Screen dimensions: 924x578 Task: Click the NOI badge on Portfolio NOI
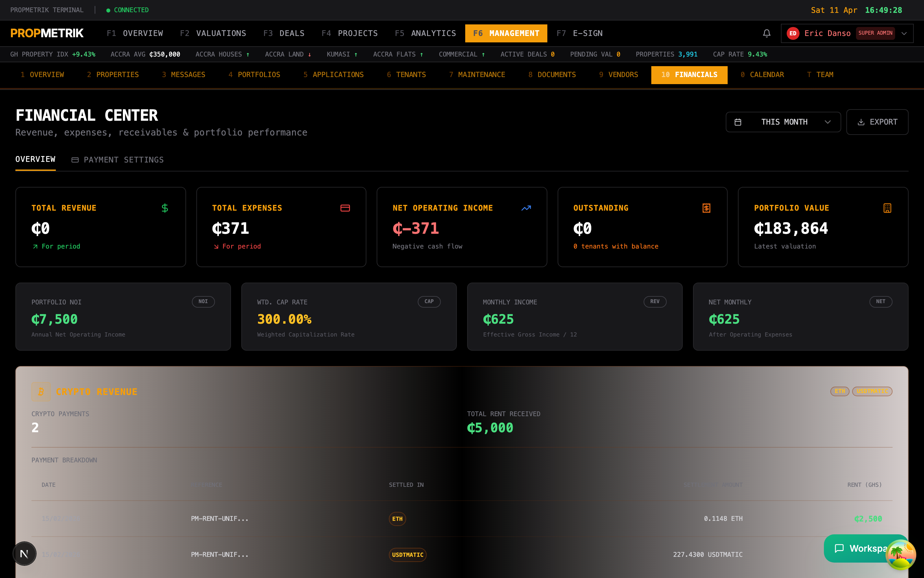click(x=203, y=302)
